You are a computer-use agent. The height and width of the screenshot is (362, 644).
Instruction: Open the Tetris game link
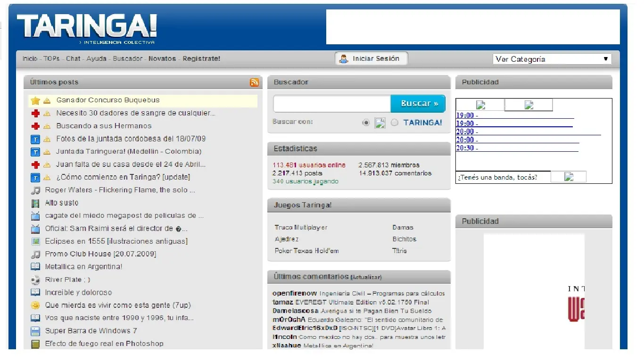pyautogui.click(x=399, y=251)
